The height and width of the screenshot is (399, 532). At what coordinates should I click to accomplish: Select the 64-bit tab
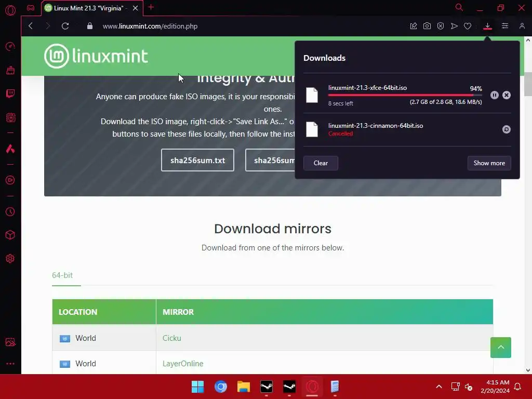click(62, 275)
